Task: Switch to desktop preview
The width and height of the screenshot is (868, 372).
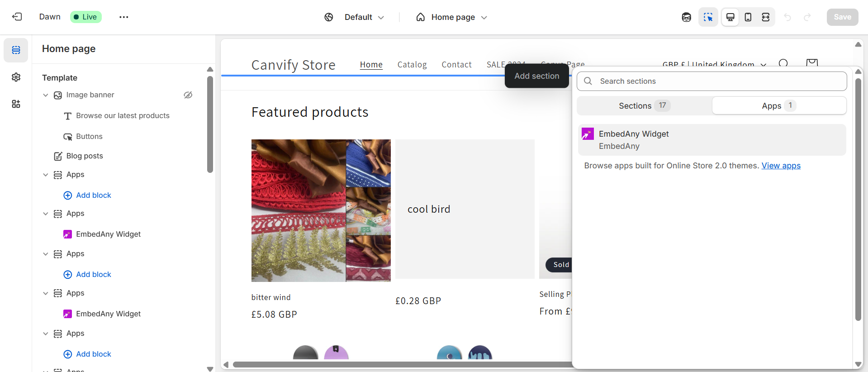Action: 730,17
